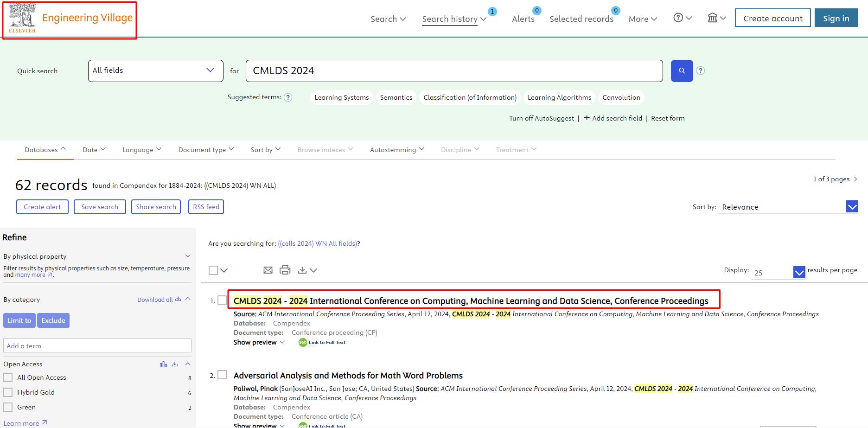The width and height of the screenshot is (868, 428).
Task: Click RSS feed button
Action: click(x=206, y=207)
